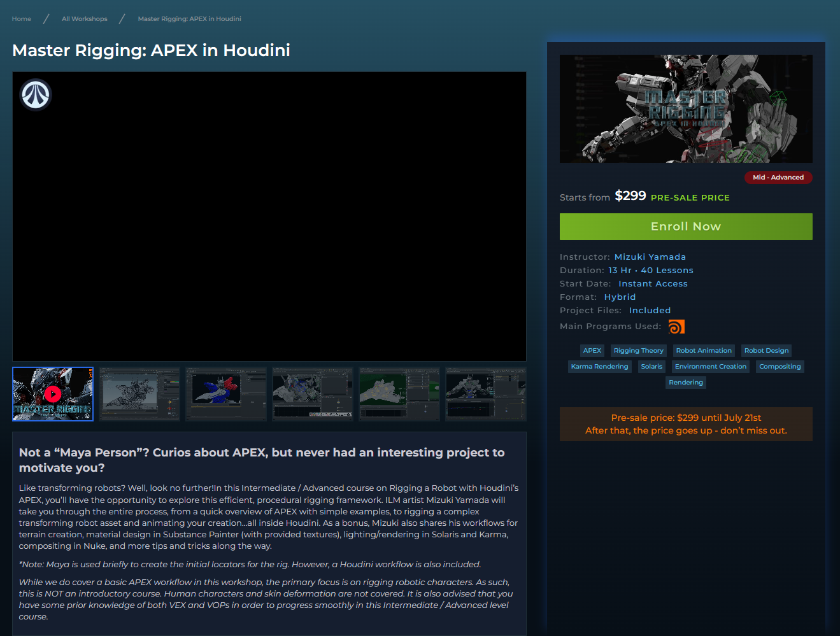Click the page title Master Rigging: APEX in Houdini
The width and height of the screenshot is (840, 636).
(152, 50)
